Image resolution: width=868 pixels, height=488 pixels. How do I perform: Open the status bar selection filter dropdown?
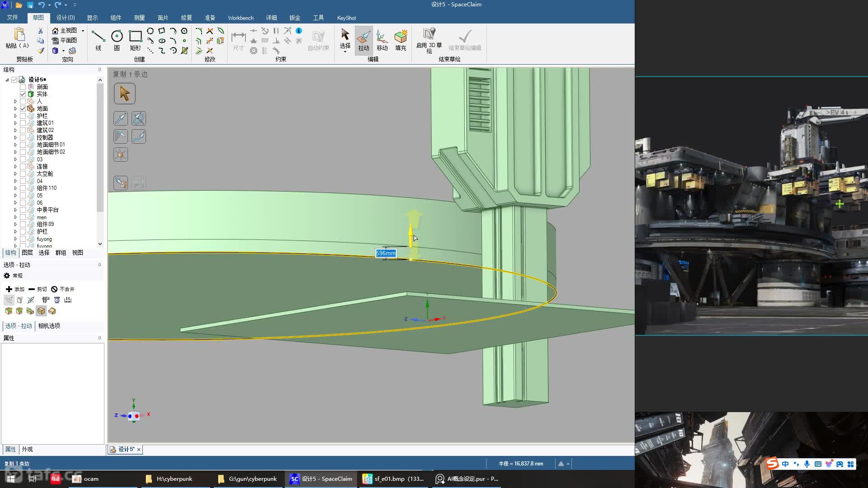[568, 464]
